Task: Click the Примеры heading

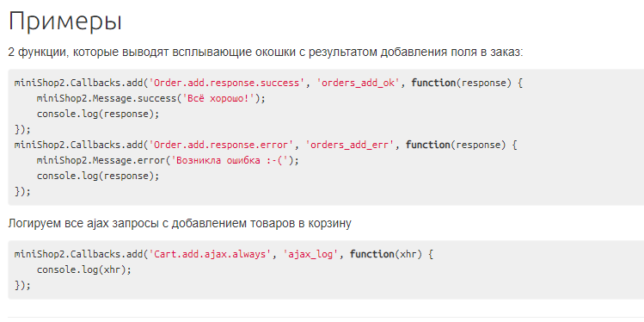Action: [64, 22]
